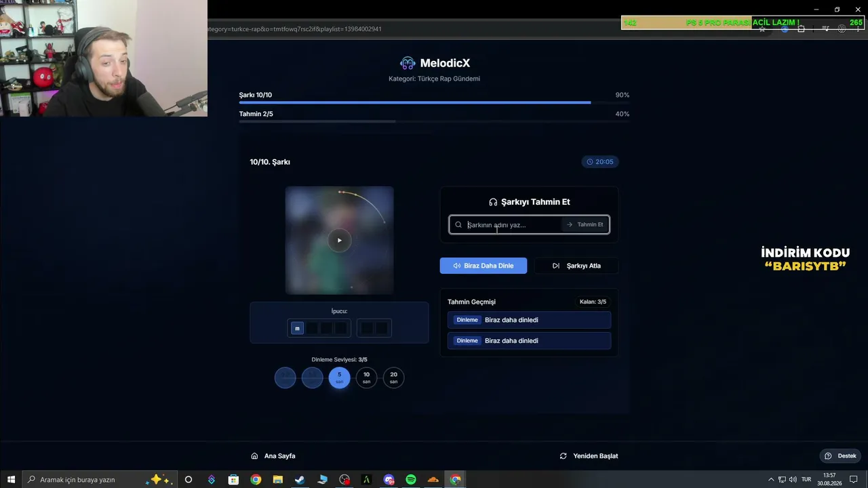Click the Tahmin 2/5 progress bar
The height and width of the screenshot is (488, 868).
coord(434,121)
